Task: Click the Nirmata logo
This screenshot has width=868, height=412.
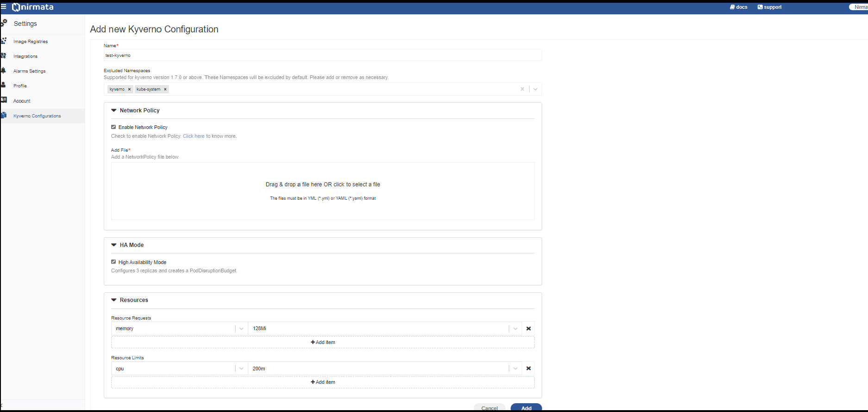Action: point(33,7)
